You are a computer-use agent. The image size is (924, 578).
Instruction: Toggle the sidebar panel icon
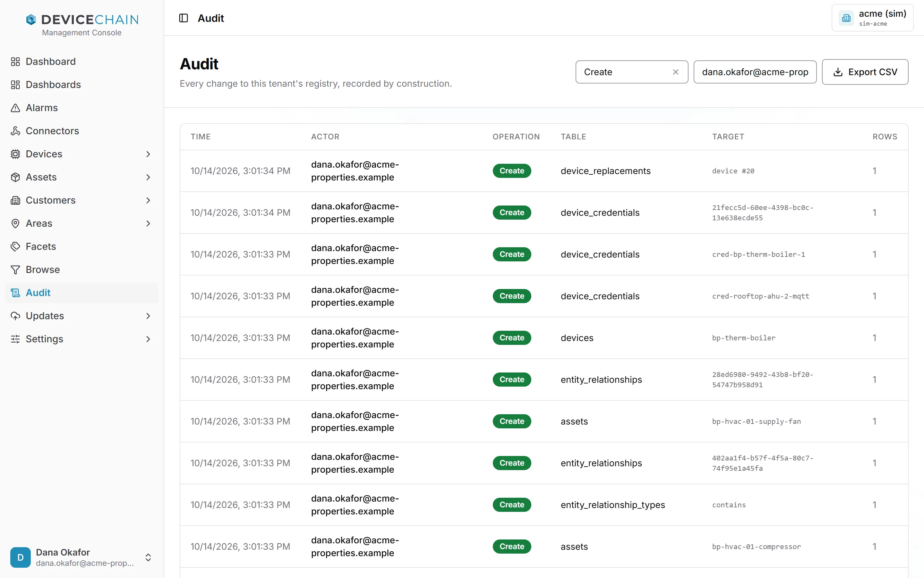184,18
